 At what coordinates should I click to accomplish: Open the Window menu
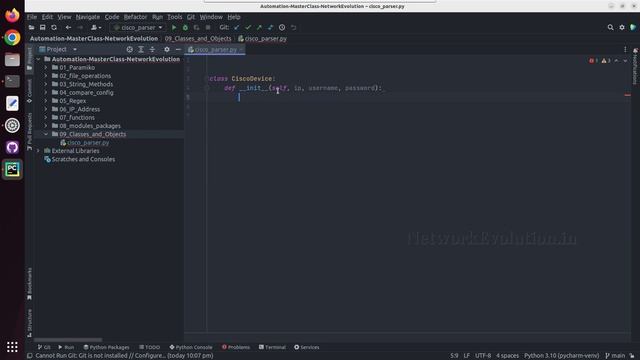click(211, 17)
